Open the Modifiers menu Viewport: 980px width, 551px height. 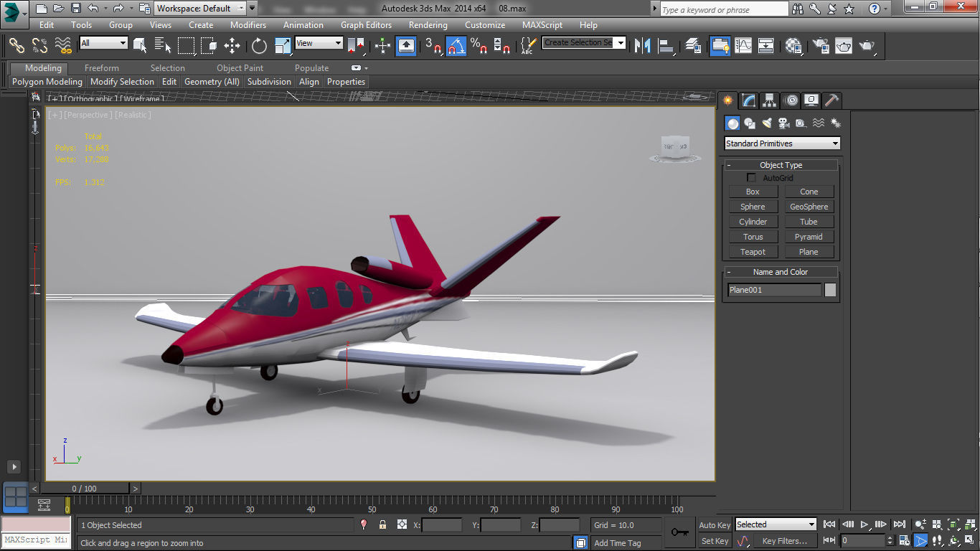tap(248, 24)
